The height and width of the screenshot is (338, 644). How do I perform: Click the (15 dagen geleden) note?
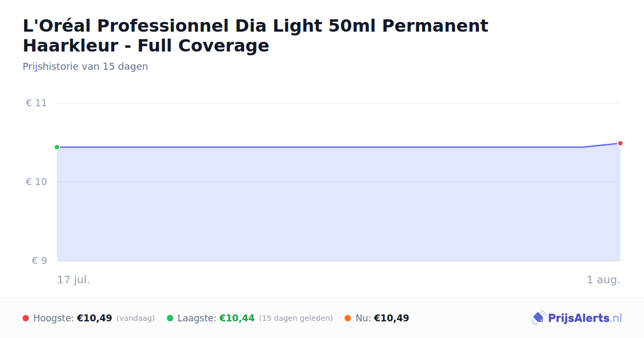point(296,318)
